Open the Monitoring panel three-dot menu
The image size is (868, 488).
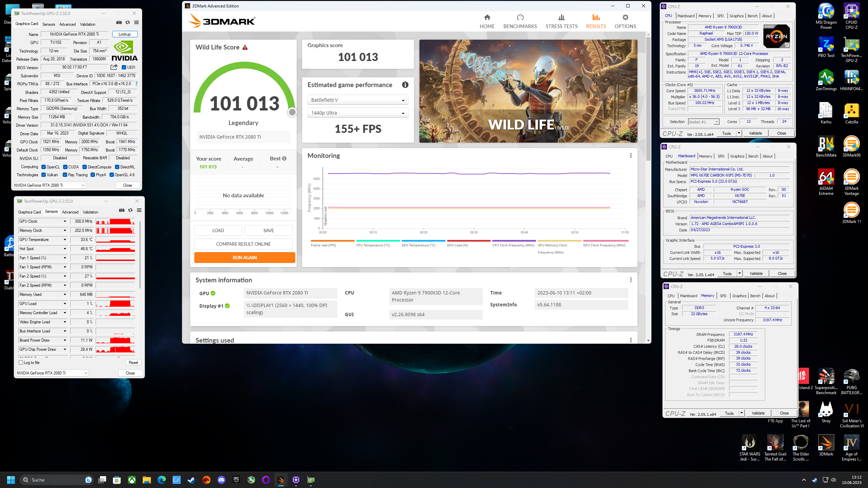tap(631, 156)
